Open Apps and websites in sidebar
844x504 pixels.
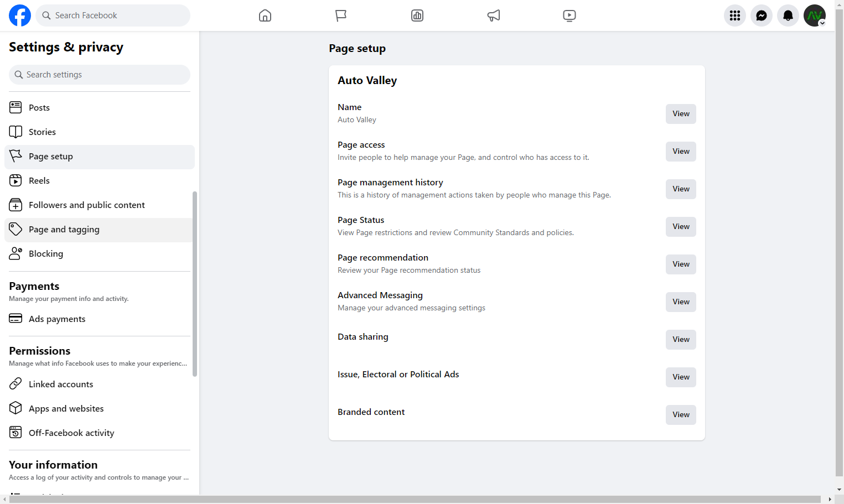(x=100, y=408)
